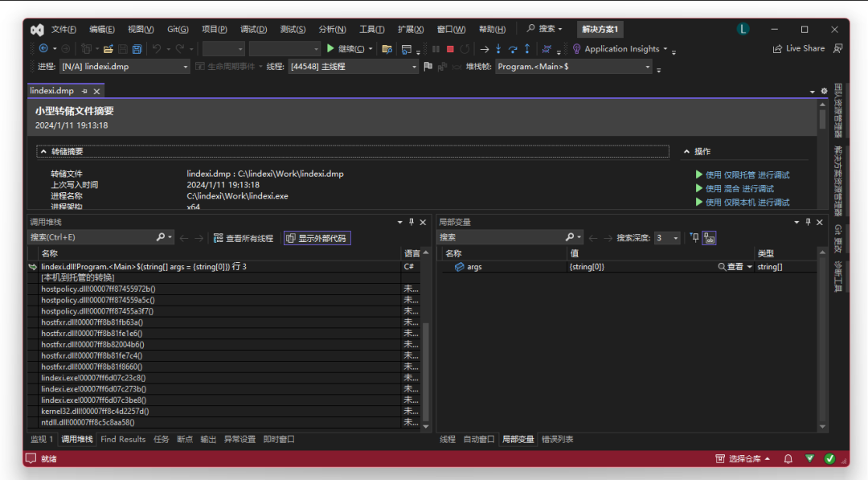Select the hostfxr.dll!00007ff8b81fb63a() stack frame
868x480 pixels.
pos(92,322)
